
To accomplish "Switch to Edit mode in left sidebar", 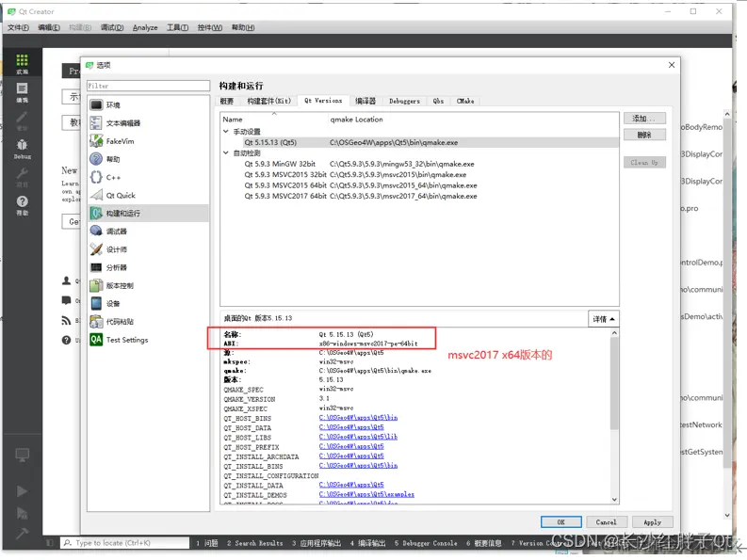I will point(22,92).
